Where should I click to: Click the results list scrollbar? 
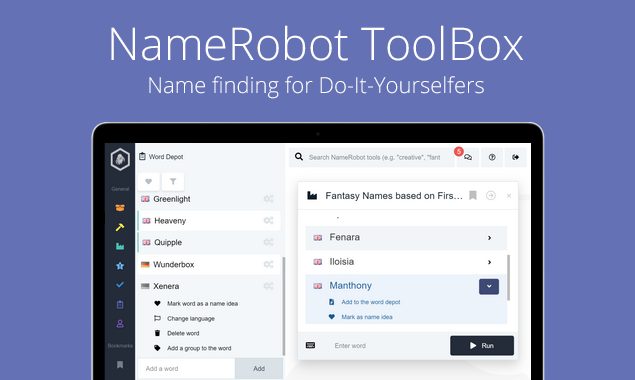point(508,278)
